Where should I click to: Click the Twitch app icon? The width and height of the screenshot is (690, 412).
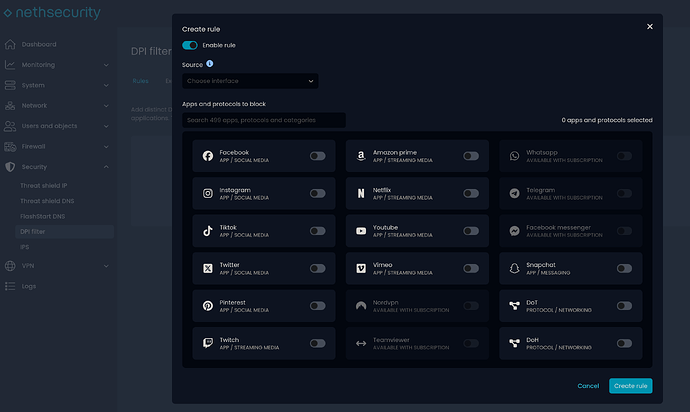(208, 343)
